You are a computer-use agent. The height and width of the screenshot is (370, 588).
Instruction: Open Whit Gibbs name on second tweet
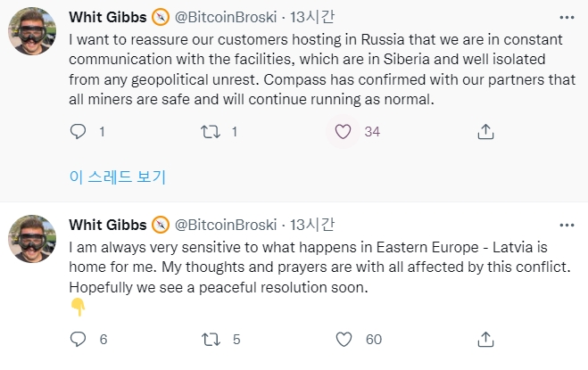(x=107, y=223)
